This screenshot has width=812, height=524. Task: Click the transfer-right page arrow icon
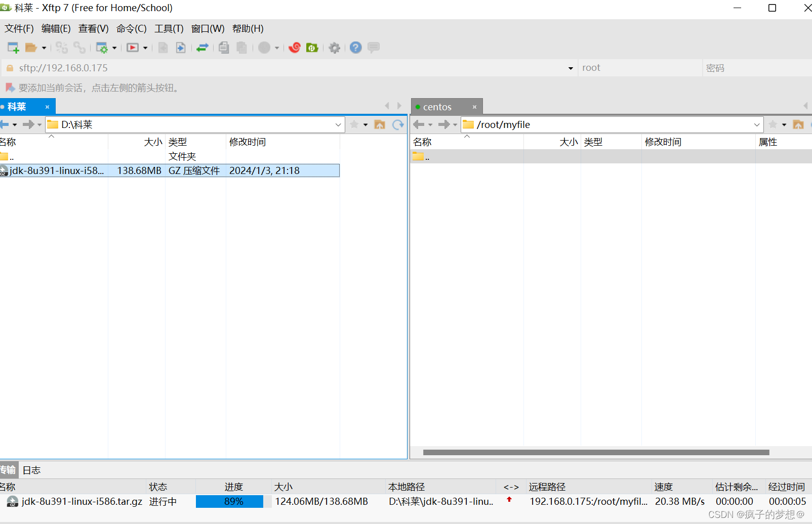pos(181,48)
